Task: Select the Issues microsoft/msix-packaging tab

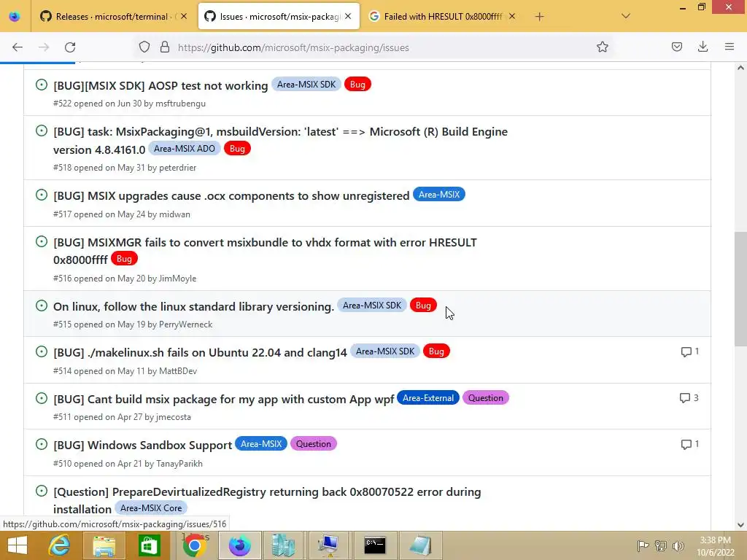Action: pos(279,17)
